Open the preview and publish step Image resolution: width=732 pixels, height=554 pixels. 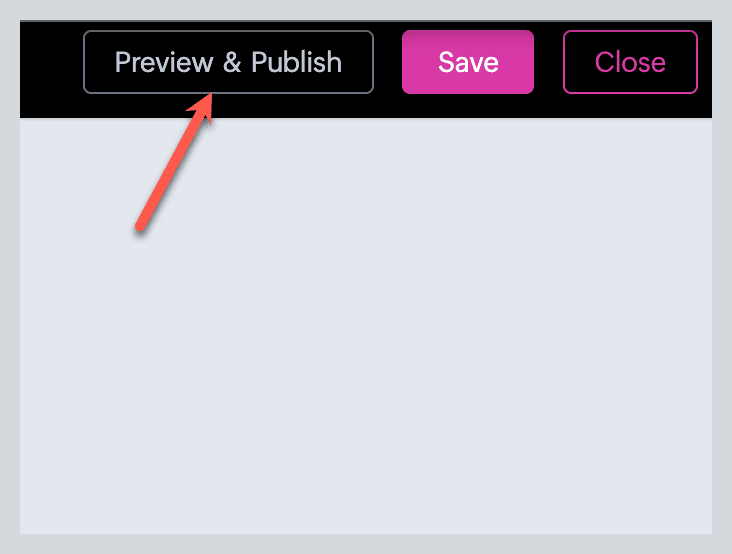228,62
